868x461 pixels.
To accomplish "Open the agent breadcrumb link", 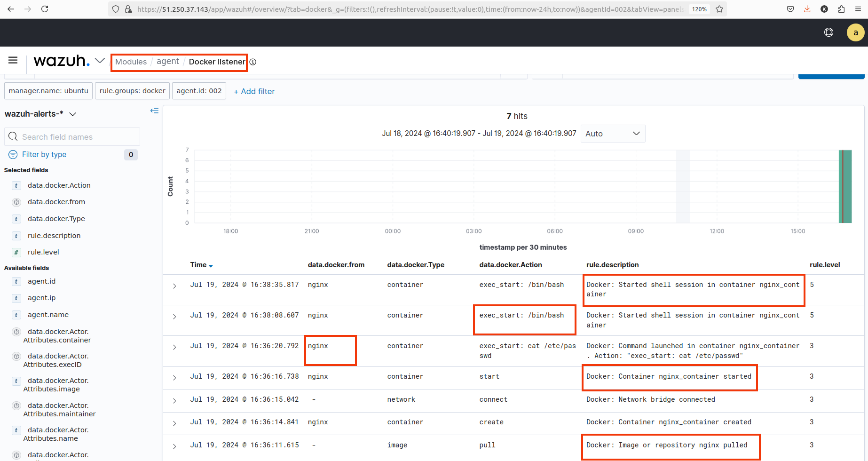I will [x=168, y=62].
